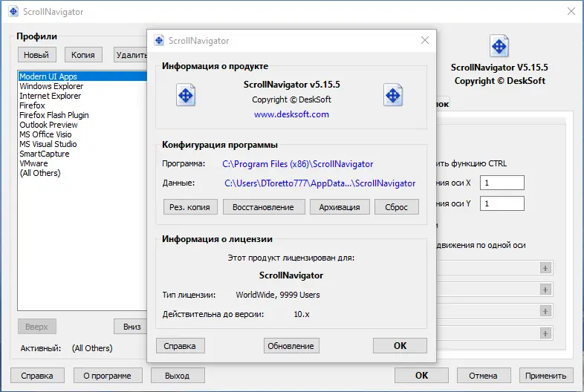Viewport: 584px width, 392px height.
Task: Click the X axis value field
Action: point(502,183)
